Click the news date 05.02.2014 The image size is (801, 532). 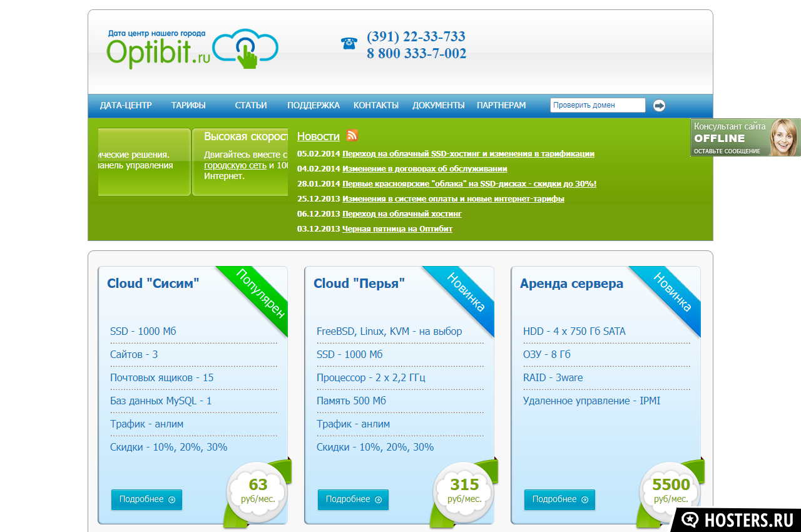click(319, 153)
